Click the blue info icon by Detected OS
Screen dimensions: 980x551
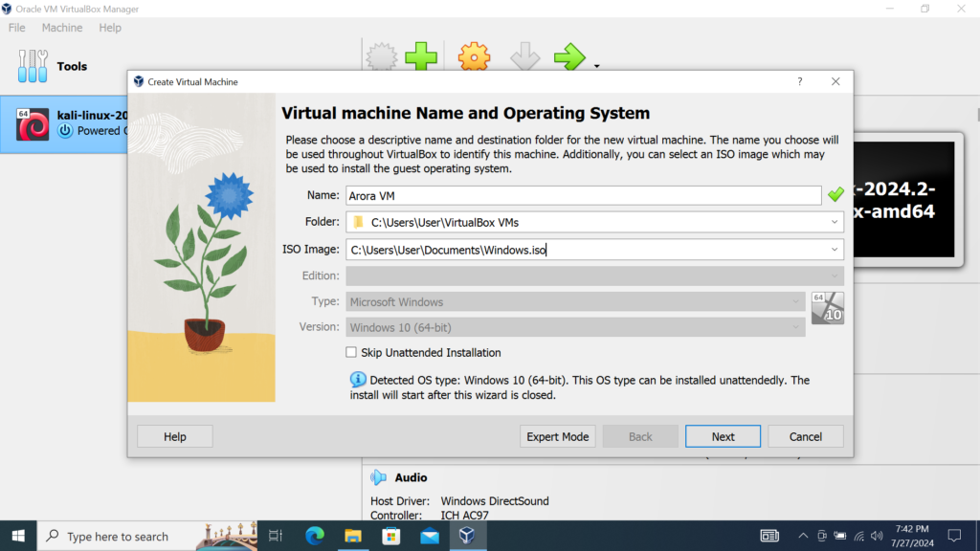[358, 379]
